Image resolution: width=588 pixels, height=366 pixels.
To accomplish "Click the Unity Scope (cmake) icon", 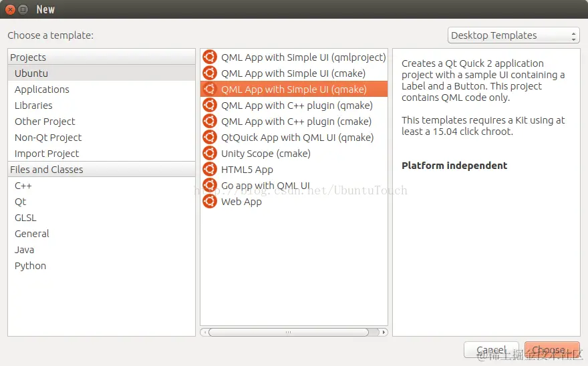I will coord(210,153).
